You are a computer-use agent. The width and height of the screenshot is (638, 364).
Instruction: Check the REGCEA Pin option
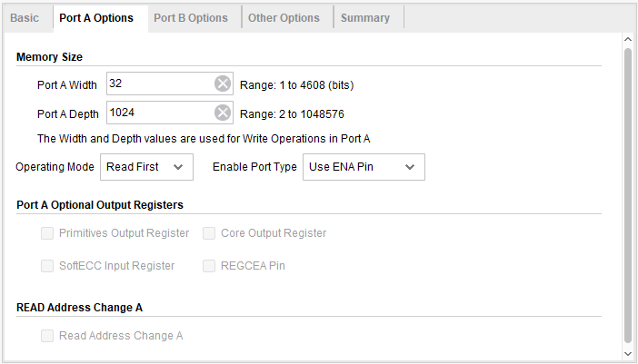click(209, 266)
